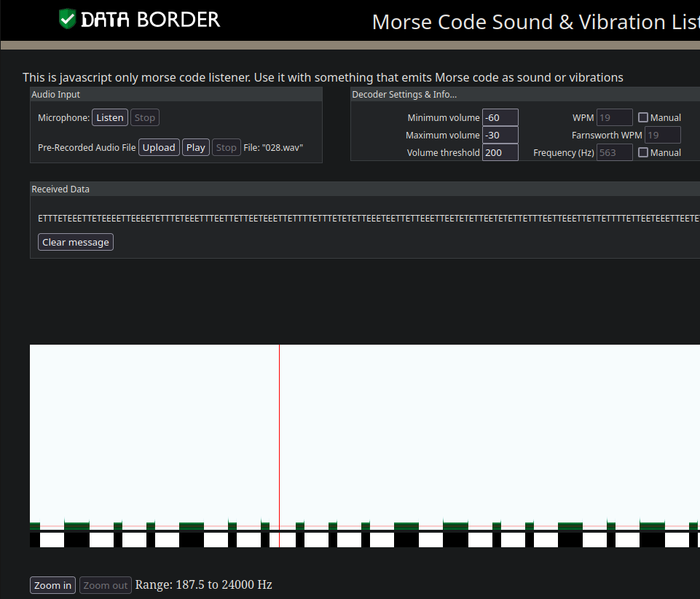
Task: Zoom in on the spectrogram
Action: 53,585
